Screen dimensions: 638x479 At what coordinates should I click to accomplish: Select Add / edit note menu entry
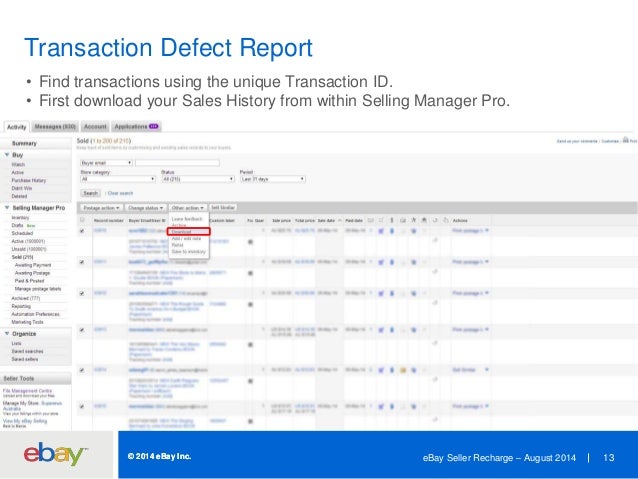(186, 238)
